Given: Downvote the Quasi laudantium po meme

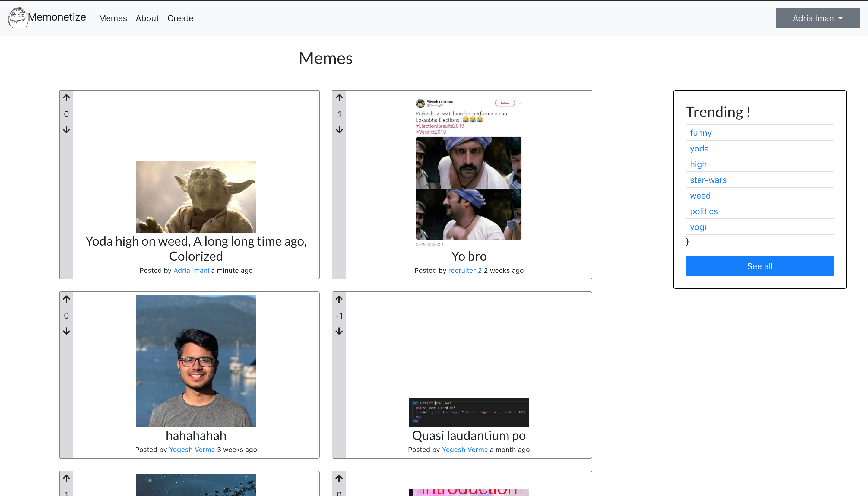Looking at the screenshot, I should pos(339,331).
